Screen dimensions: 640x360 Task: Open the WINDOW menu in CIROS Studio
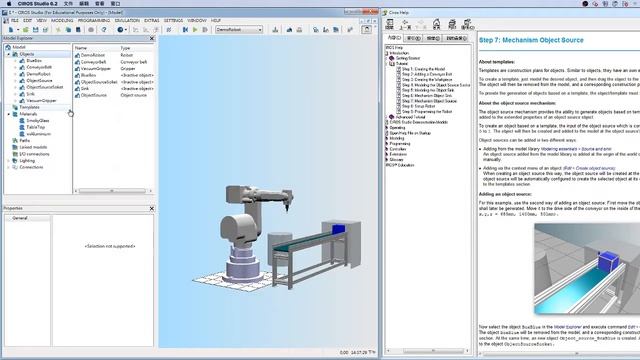coord(197,20)
